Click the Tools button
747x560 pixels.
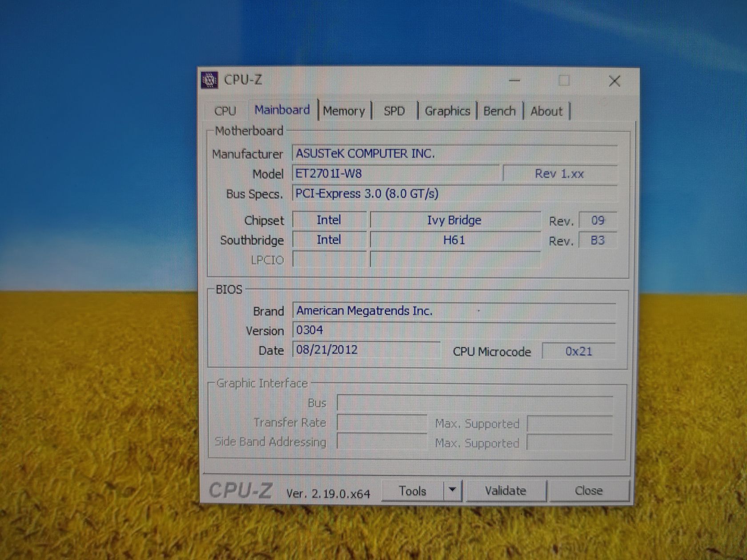click(413, 491)
